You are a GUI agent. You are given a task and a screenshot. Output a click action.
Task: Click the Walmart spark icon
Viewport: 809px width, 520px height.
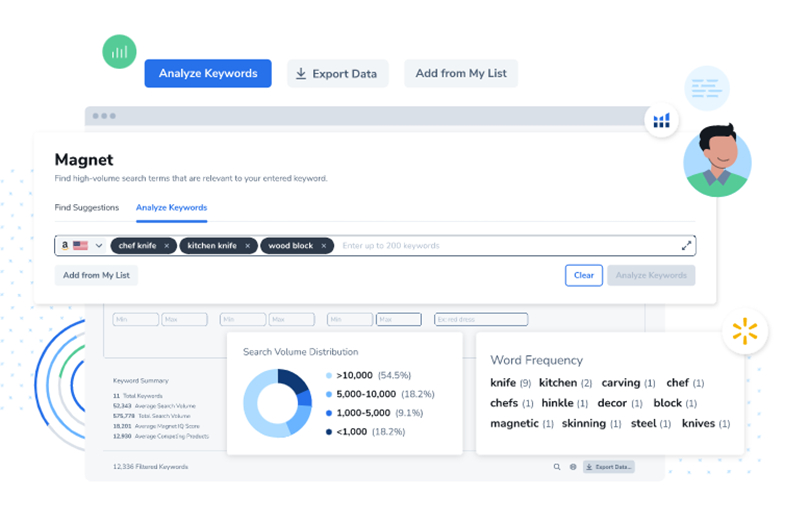coord(745,331)
